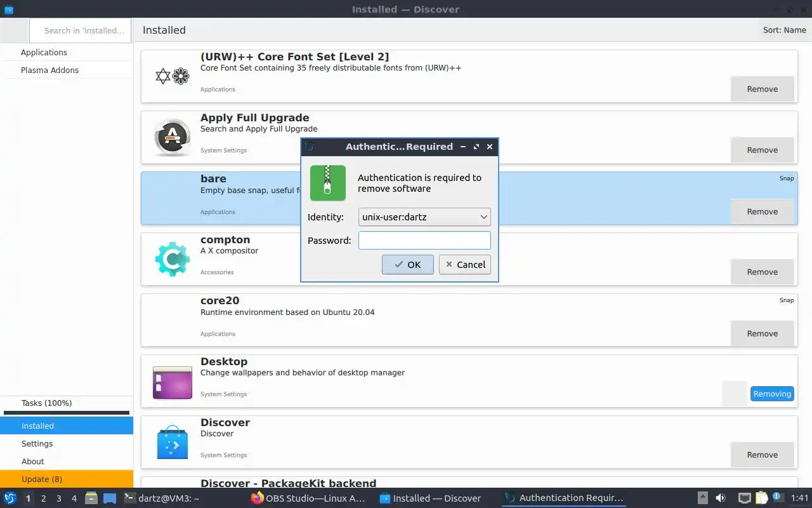The image size is (812, 508).
Task: Select Installed in the sidebar
Action: click(67, 425)
